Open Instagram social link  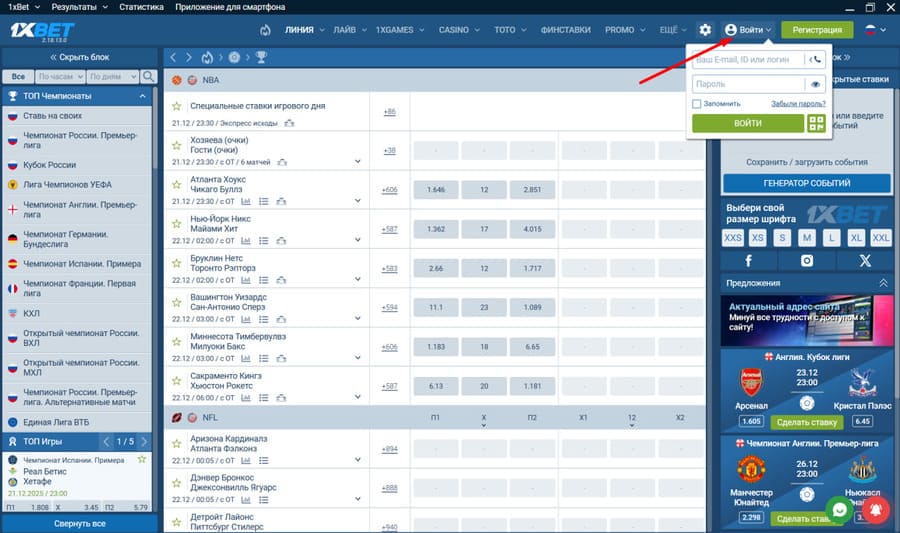806,261
